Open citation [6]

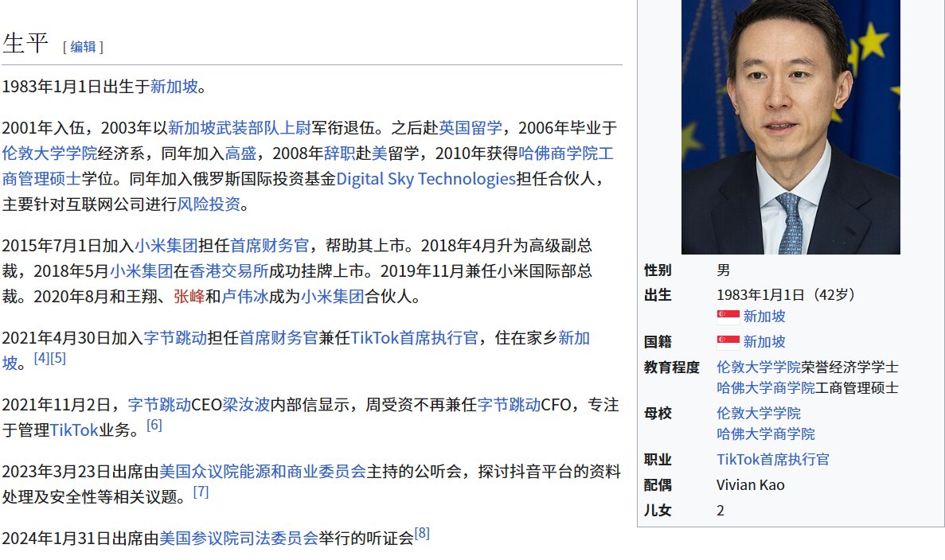coord(154,425)
